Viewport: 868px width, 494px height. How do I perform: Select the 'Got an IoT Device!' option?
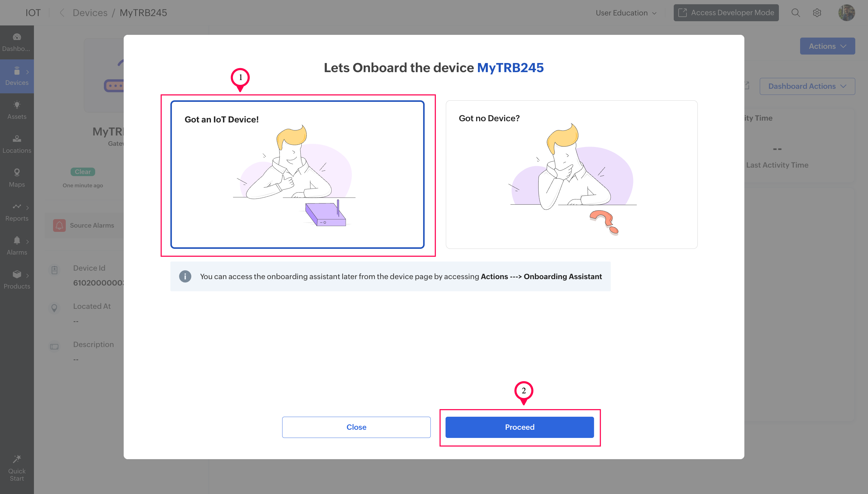(x=297, y=174)
